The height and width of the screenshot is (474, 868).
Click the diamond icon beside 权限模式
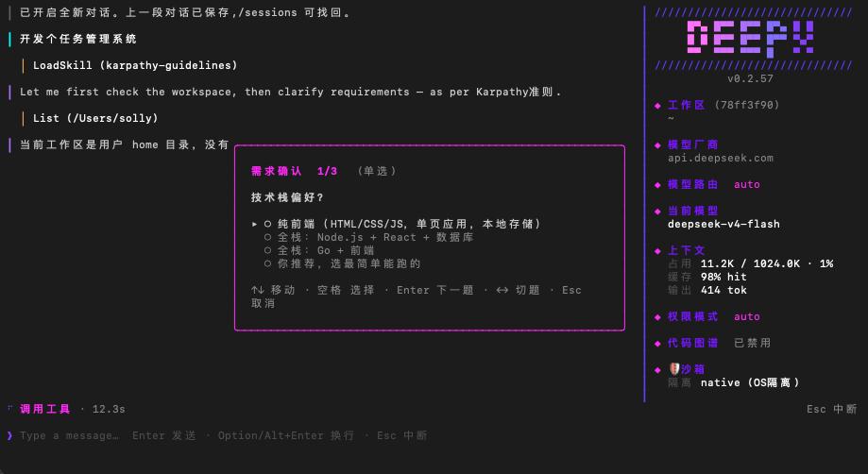point(657,317)
